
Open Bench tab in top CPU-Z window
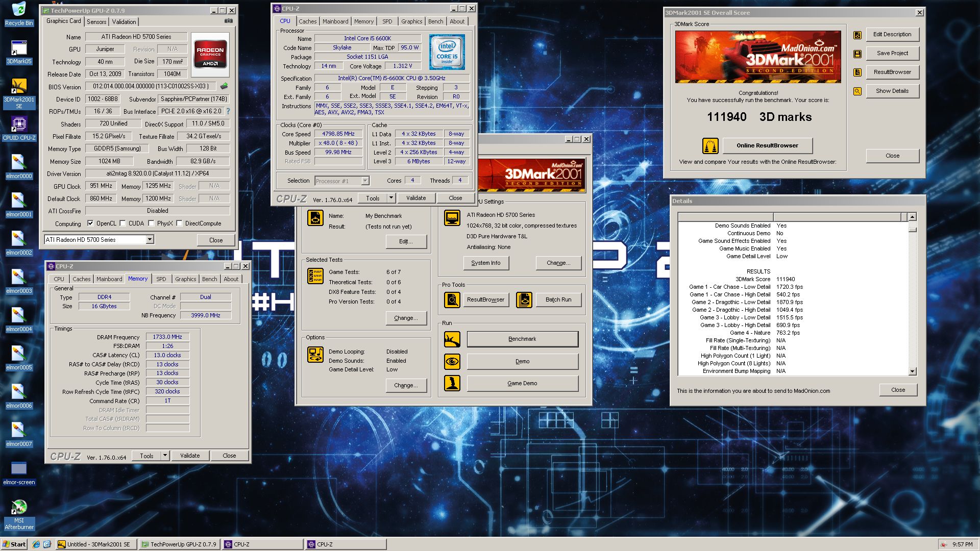coord(435,21)
